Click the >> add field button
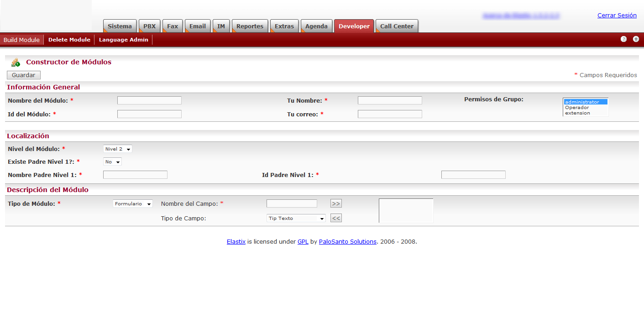Image resolution: width=644 pixels, height=318 pixels. pyautogui.click(x=336, y=203)
